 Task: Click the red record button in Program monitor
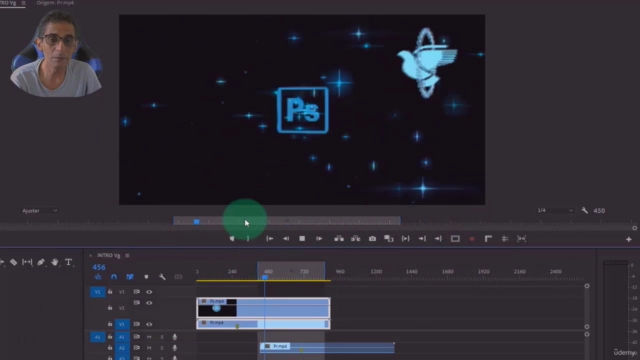point(472,239)
